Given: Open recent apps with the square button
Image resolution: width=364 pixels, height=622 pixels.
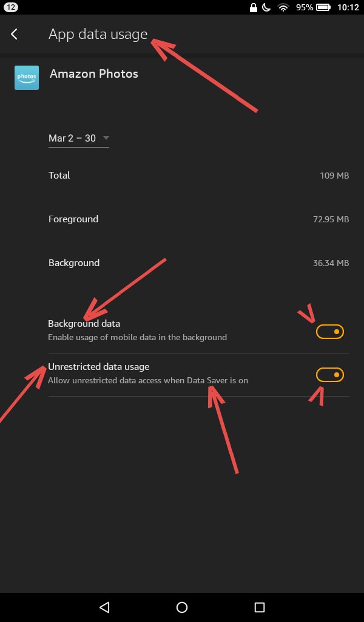Looking at the screenshot, I should [x=260, y=607].
